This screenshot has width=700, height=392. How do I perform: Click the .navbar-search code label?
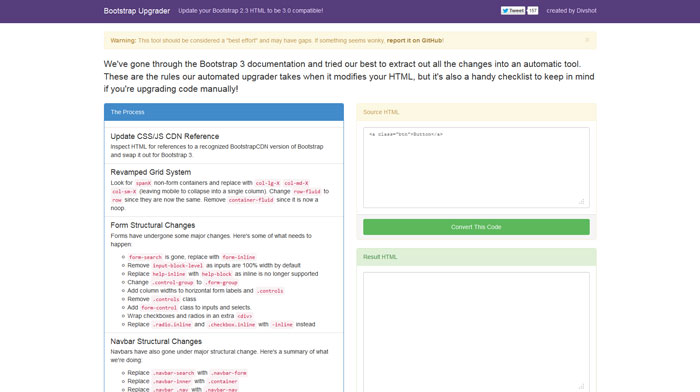coord(173,373)
